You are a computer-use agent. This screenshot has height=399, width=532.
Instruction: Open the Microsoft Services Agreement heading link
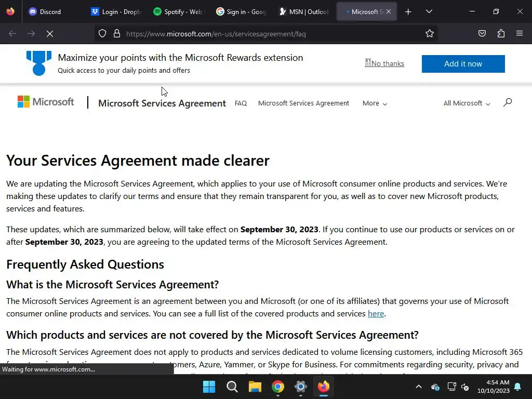coord(162,103)
